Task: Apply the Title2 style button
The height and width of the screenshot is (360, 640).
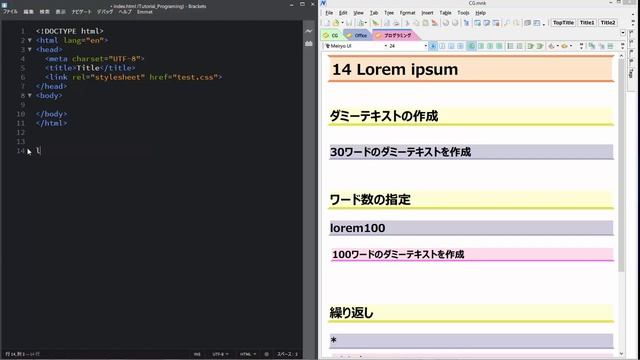Action: pos(608,23)
